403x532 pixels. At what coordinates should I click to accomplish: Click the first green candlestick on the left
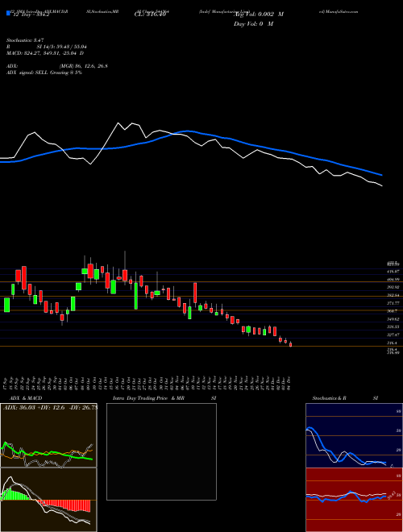tap(6, 305)
